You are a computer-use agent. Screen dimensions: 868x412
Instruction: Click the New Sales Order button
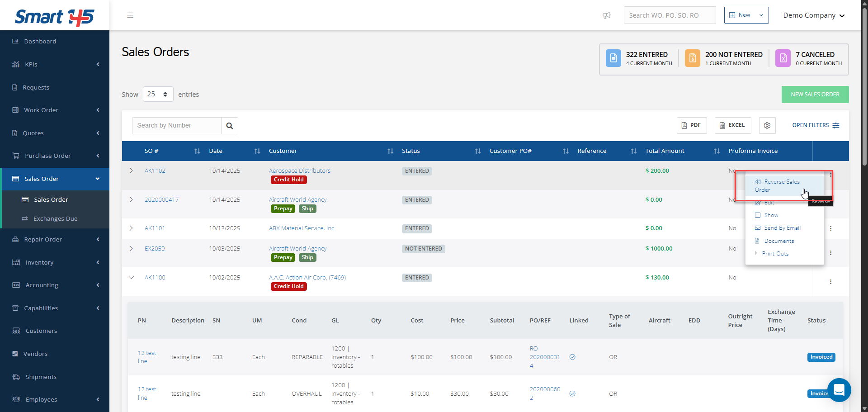tap(815, 95)
